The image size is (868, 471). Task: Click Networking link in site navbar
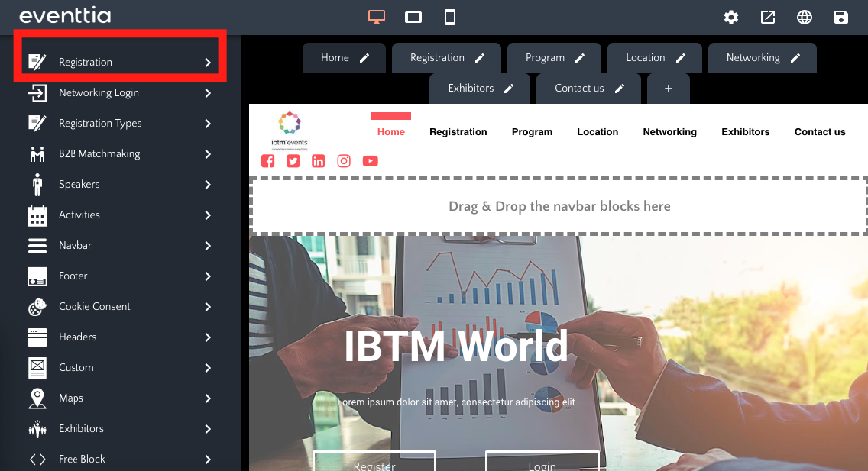[669, 132]
